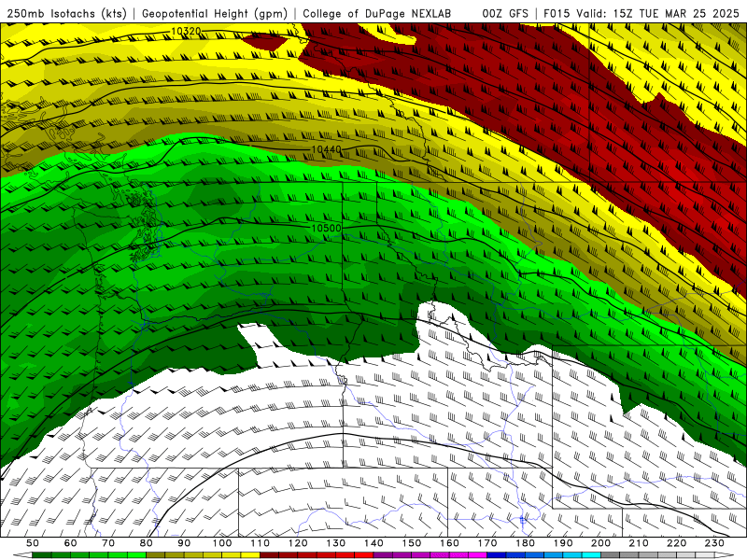Click the 230 value on the color scale
Viewport: 747px width, 560px height.
pos(715,543)
